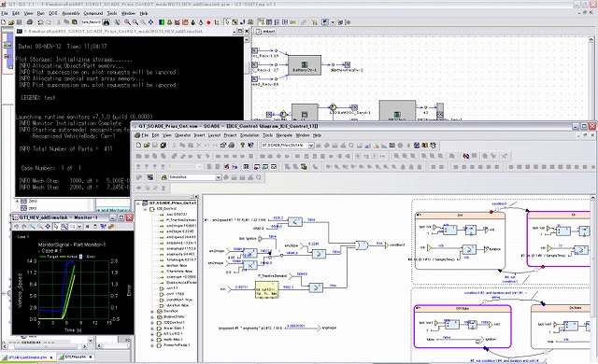Click New file icon in GT-ISE toolbar

4,22
